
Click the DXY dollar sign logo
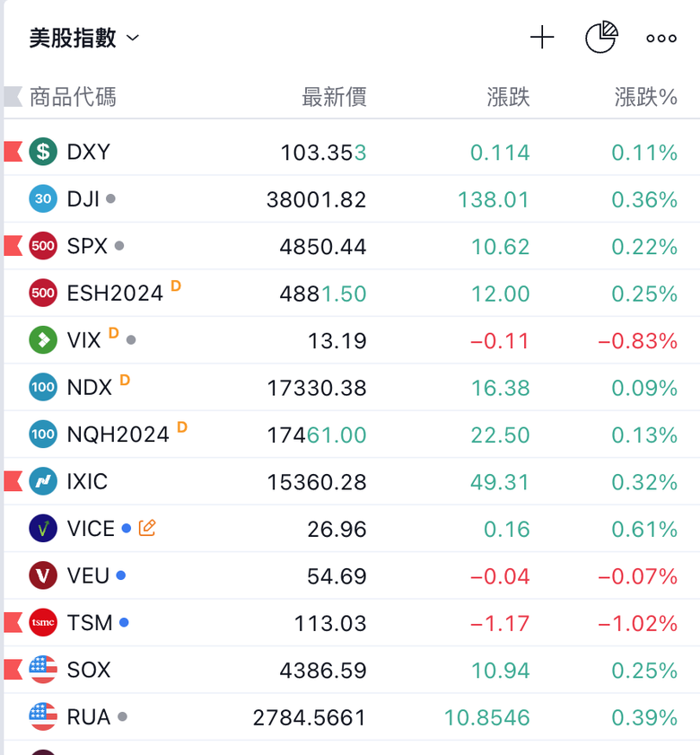43,152
